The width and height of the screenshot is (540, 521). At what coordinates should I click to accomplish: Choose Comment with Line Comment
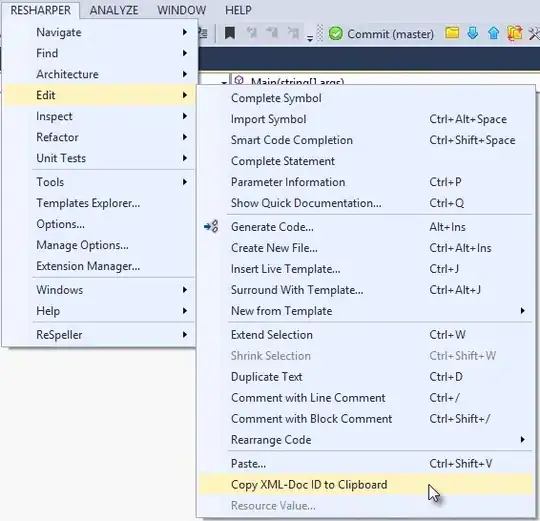(366, 398)
